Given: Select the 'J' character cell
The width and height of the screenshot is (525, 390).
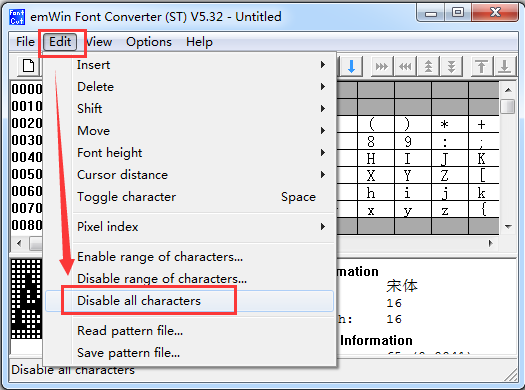Looking at the screenshot, I should 450,158.
